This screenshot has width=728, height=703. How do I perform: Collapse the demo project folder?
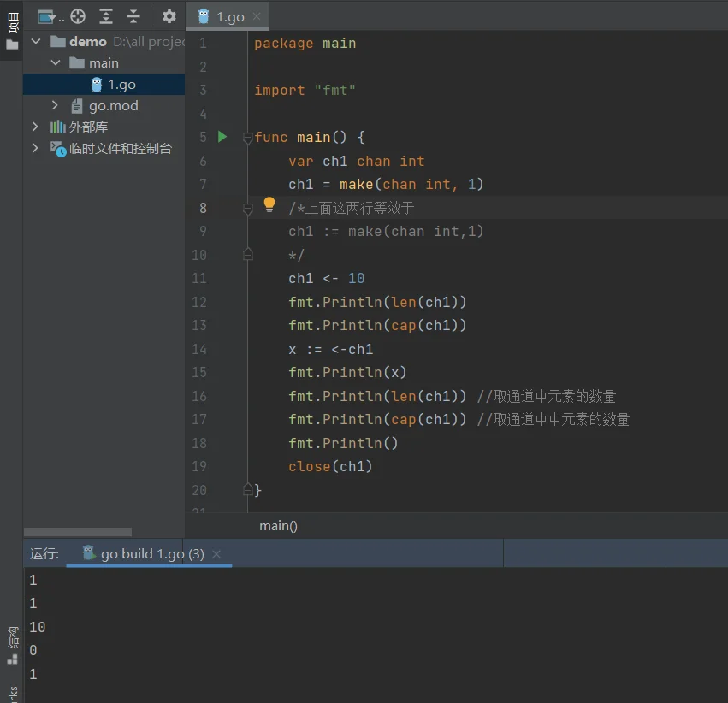36,41
